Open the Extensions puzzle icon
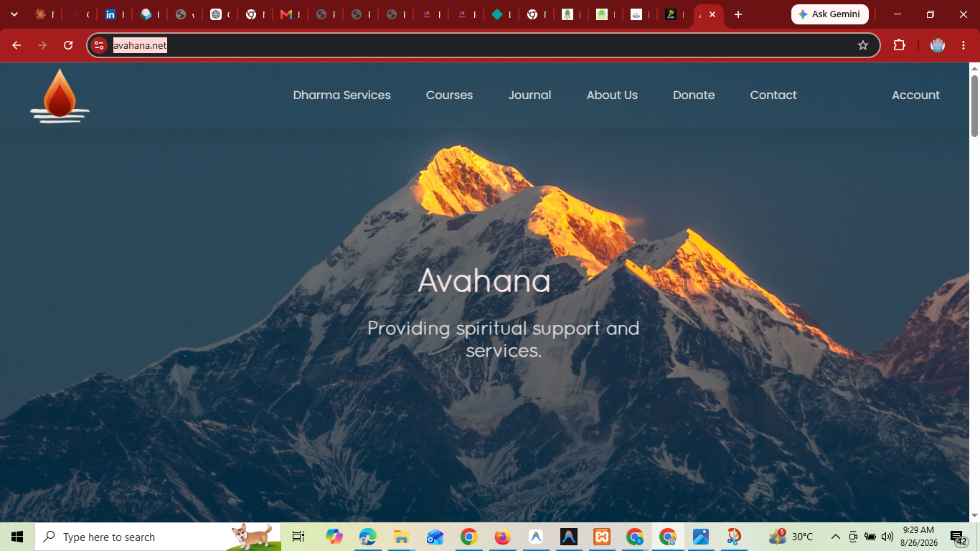This screenshot has height=551, width=980. [x=899, y=45]
